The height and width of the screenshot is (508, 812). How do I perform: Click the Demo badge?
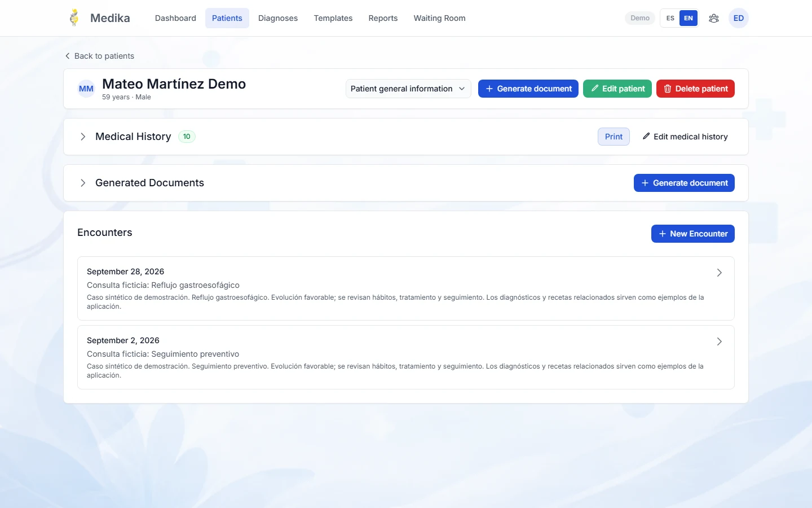point(640,18)
